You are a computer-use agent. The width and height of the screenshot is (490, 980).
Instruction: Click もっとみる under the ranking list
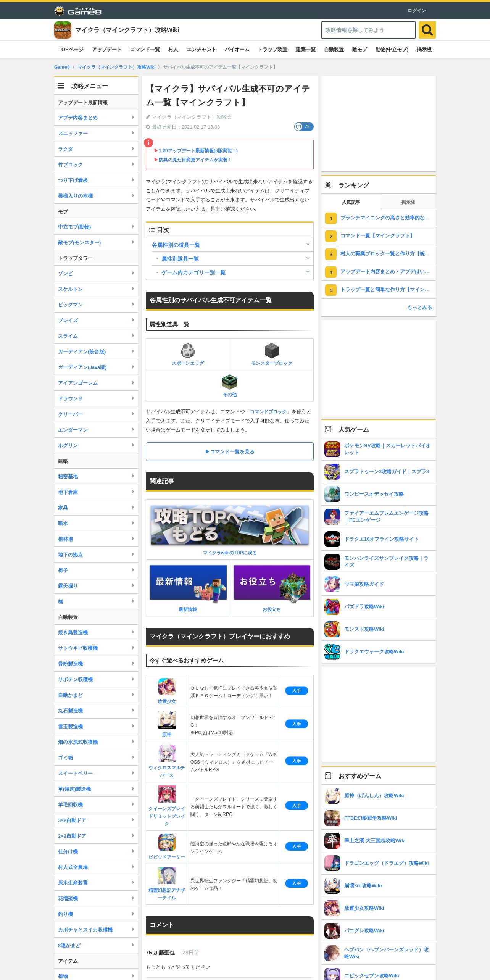point(419,308)
